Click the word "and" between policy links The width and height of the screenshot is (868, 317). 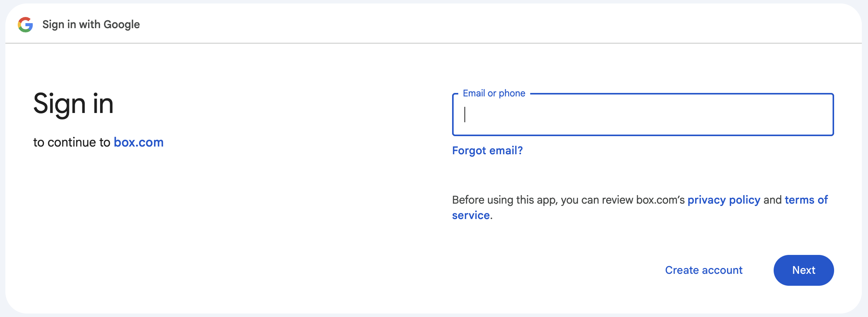point(772,200)
